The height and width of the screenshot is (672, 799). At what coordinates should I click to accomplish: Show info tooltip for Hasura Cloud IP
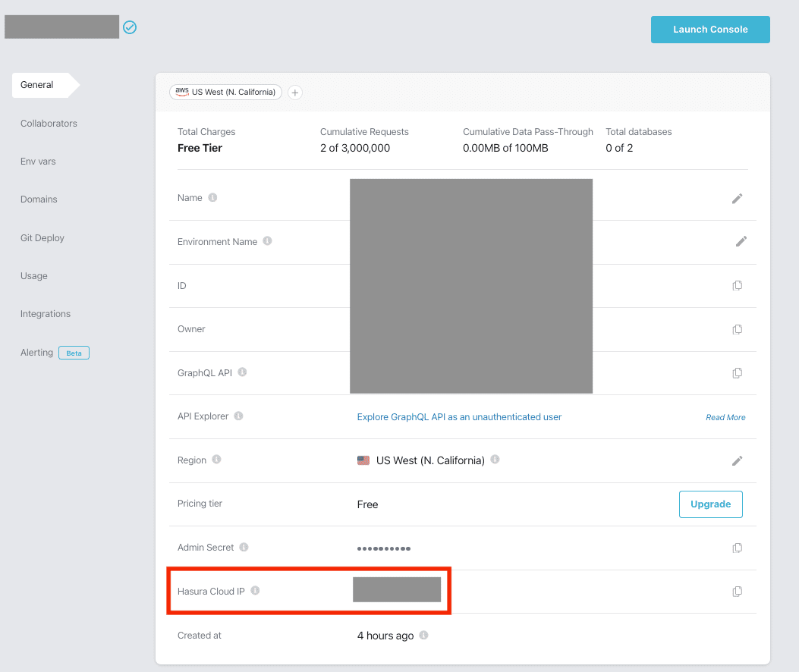coord(255,591)
